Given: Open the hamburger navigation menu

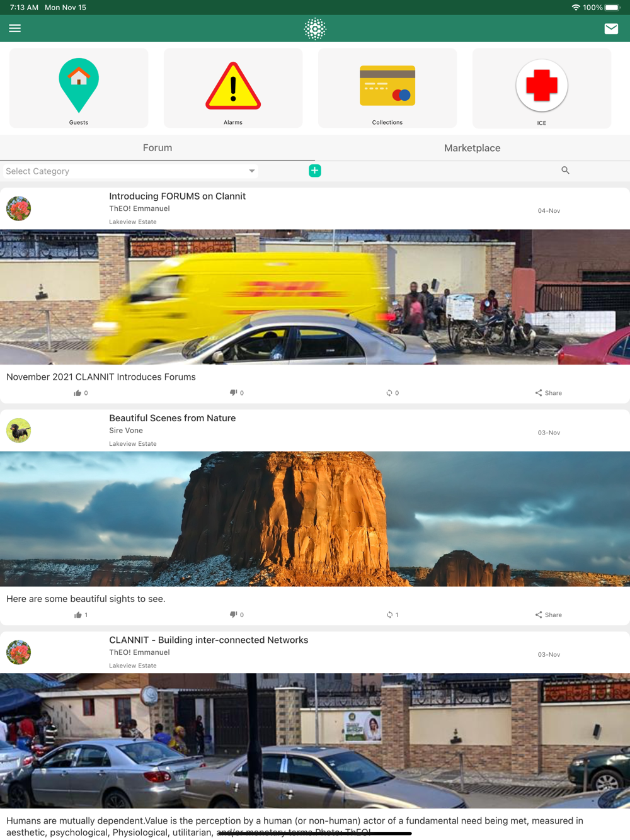Looking at the screenshot, I should click(x=14, y=28).
